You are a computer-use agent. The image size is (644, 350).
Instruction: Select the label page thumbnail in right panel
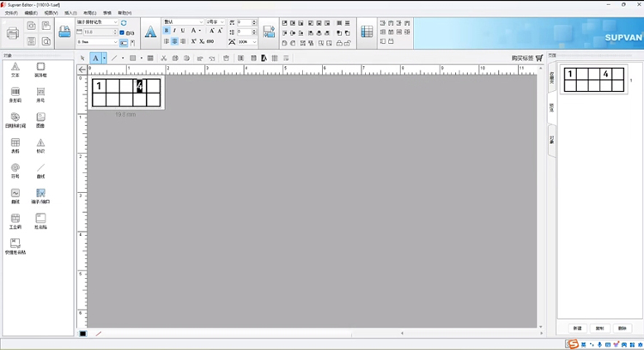pyautogui.click(x=593, y=81)
